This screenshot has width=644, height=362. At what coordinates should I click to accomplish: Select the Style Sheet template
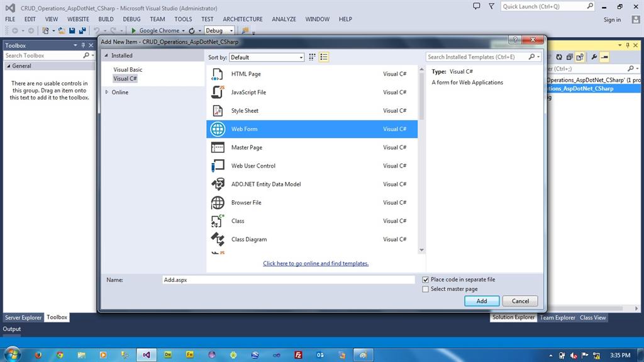(312, 111)
